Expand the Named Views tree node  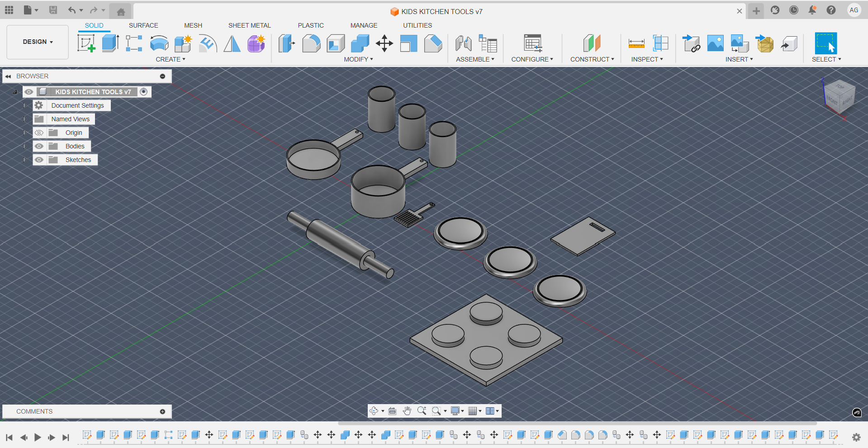click(x=24, y=119)
